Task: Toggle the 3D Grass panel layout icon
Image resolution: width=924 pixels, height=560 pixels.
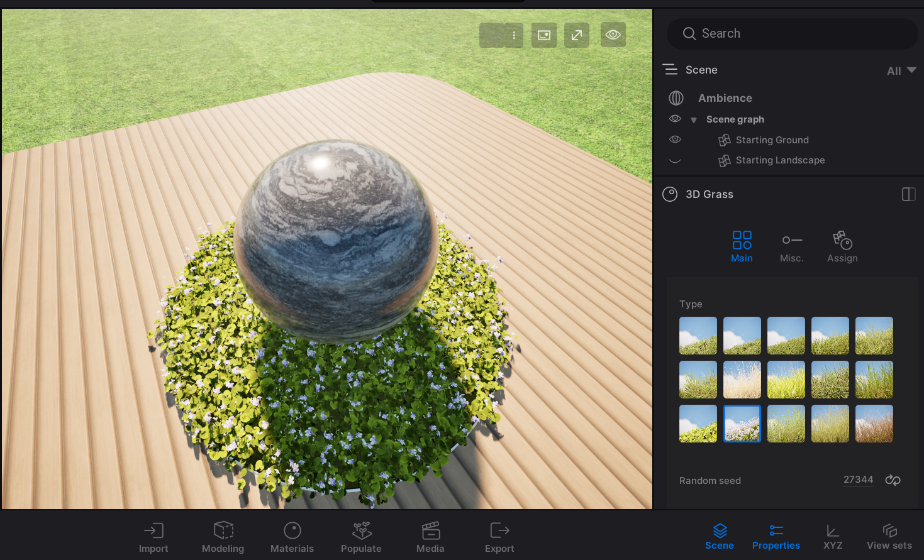Action: point(908,194)
